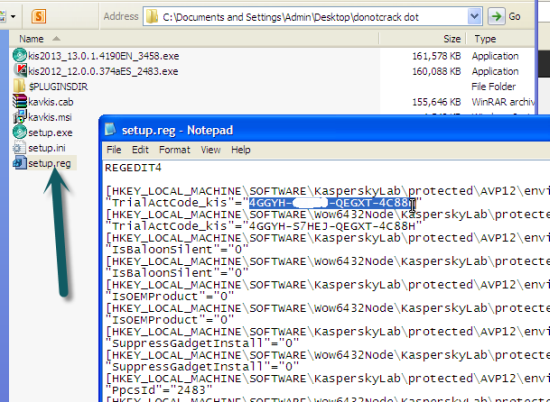Select the $PLUGINSDIR folder name

point(58,87)
